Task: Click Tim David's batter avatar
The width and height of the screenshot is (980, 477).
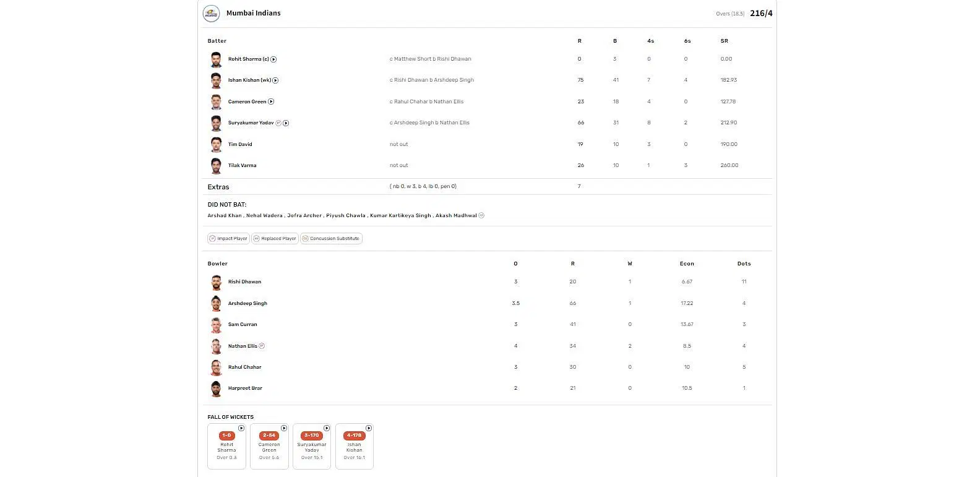Action: (216, 144)
